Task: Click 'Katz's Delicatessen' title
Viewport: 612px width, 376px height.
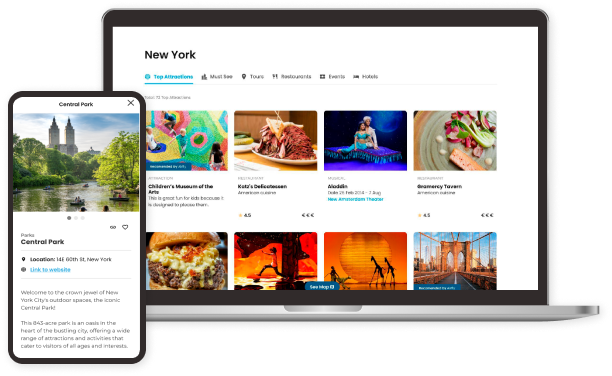Action: click(262, 187)
